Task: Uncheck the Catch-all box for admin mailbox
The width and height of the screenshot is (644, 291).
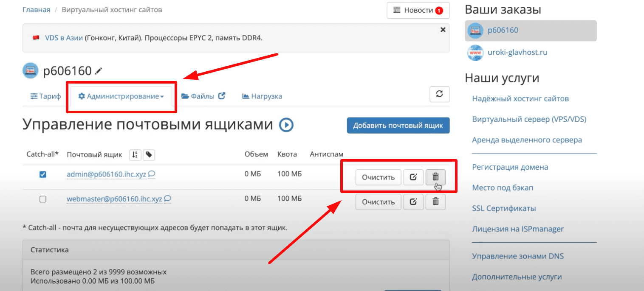Action: coord(42,174)
